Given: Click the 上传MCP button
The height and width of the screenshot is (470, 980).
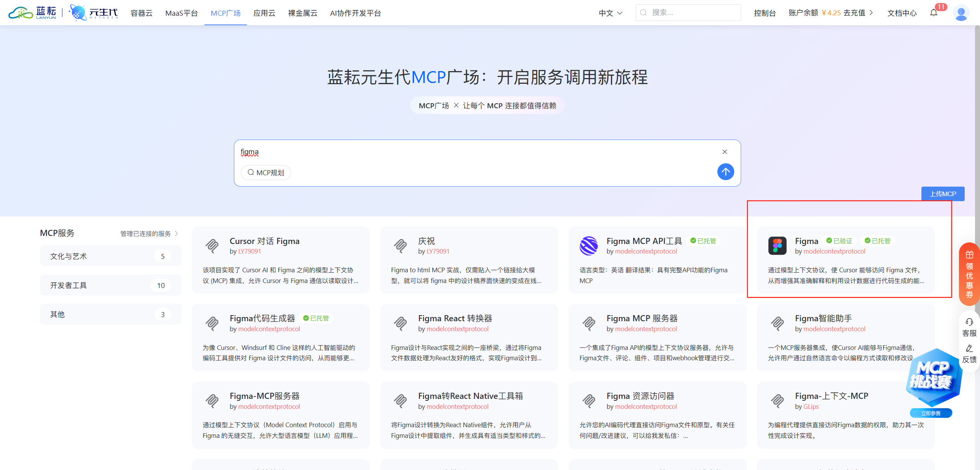Looking at the screenshot, I should pos(943,194).
